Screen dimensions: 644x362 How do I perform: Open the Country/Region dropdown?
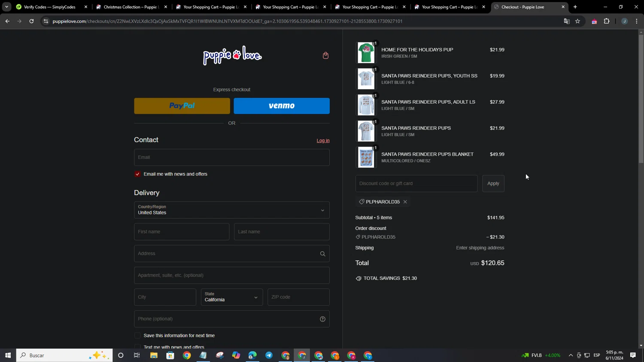(x=232, y=210)
